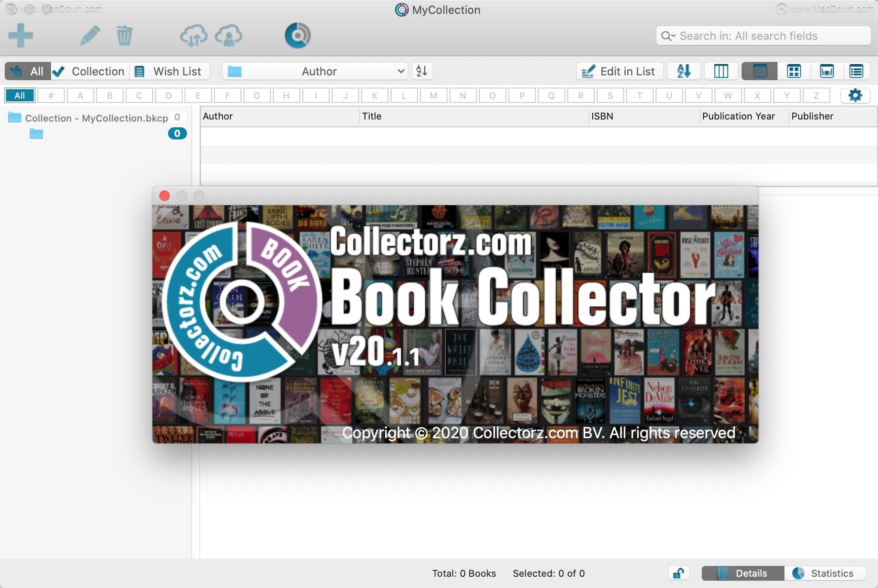Switch to list view mode

coord(759,71)
